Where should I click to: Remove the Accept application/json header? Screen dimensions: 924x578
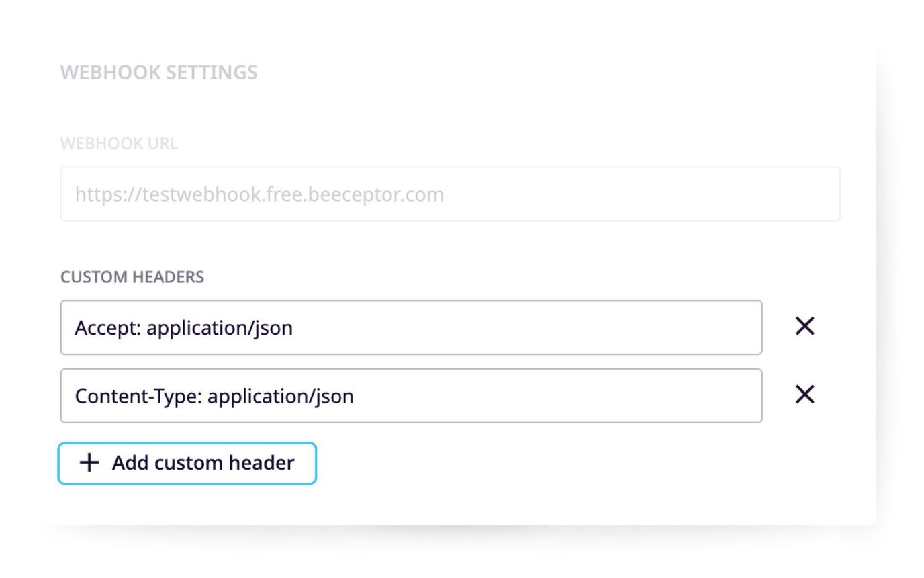coord(804,327)
